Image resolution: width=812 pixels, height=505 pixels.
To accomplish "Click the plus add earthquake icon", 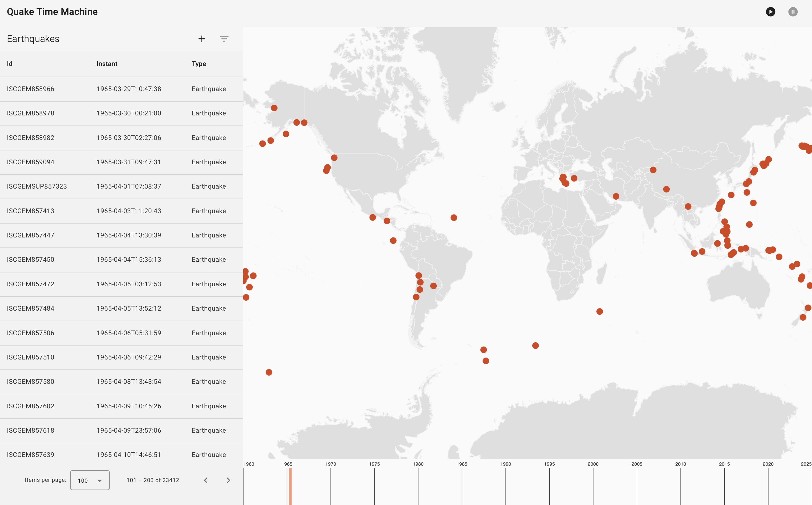I will (201, 39).
